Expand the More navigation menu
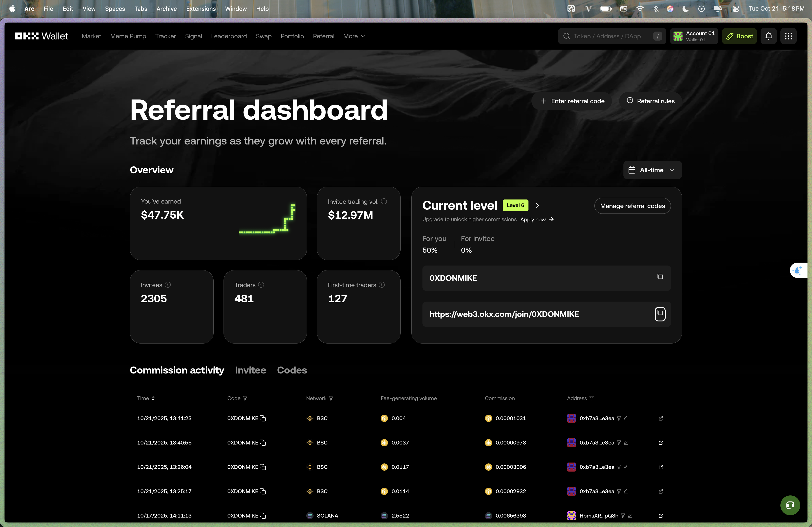The height and width of the screenshot is (527, 812). point(354,36)
